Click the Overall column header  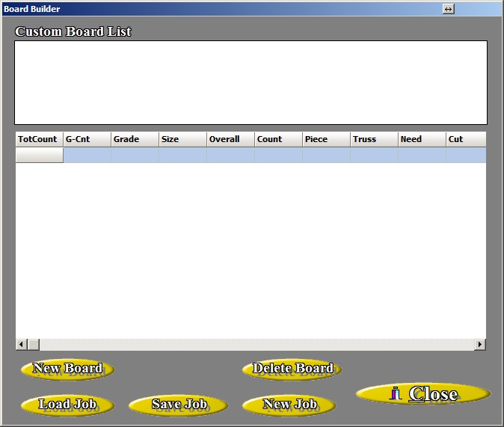(230, 139)
